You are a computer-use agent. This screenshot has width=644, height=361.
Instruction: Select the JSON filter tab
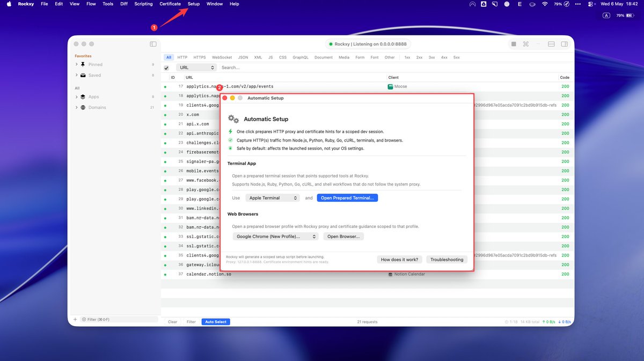243,57
